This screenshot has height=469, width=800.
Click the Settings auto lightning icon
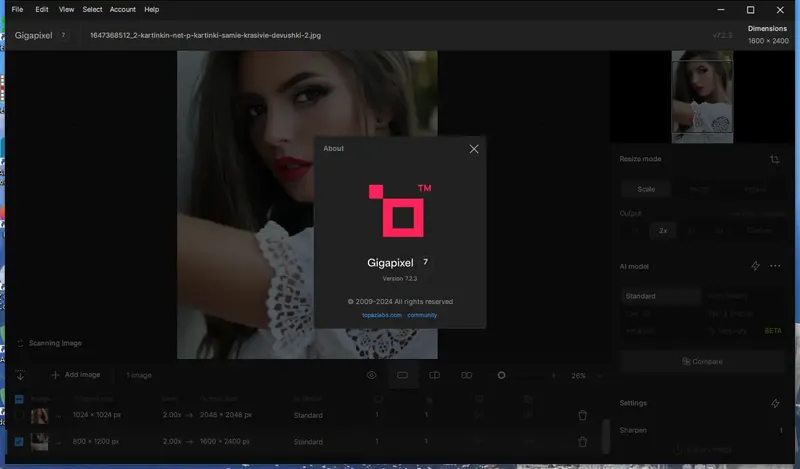point(775,403)
